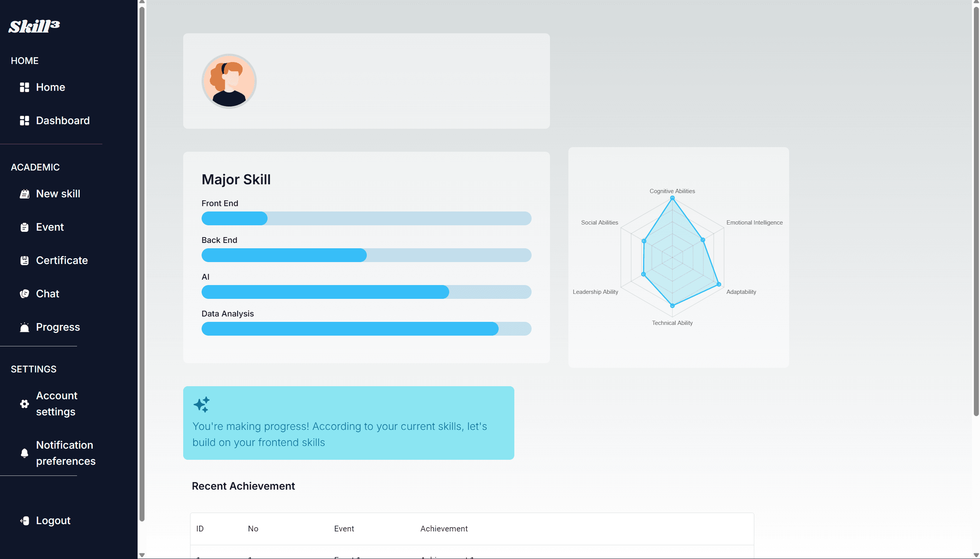The height and width of the screenshot is (559, 980).
Task: Click the Certificate icon in sidebar
Action: (24, 261)
